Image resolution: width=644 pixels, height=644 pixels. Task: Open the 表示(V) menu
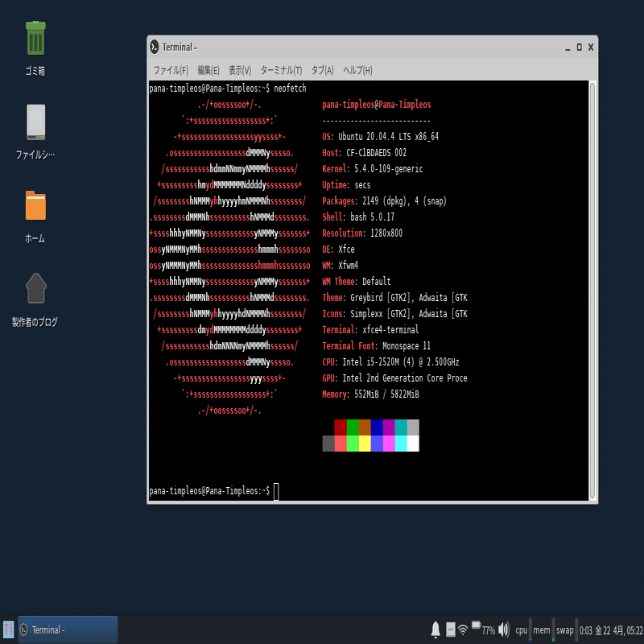click(240, 70)
